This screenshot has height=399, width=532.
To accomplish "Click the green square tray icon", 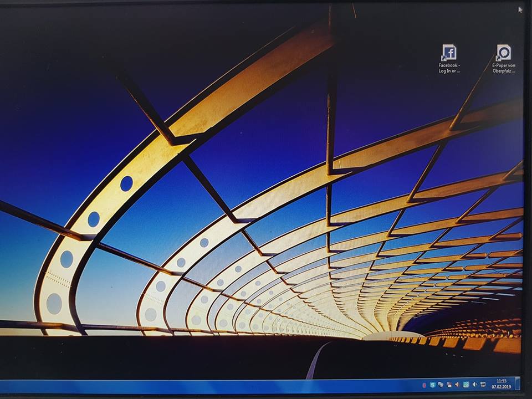I will click(466, 384).
